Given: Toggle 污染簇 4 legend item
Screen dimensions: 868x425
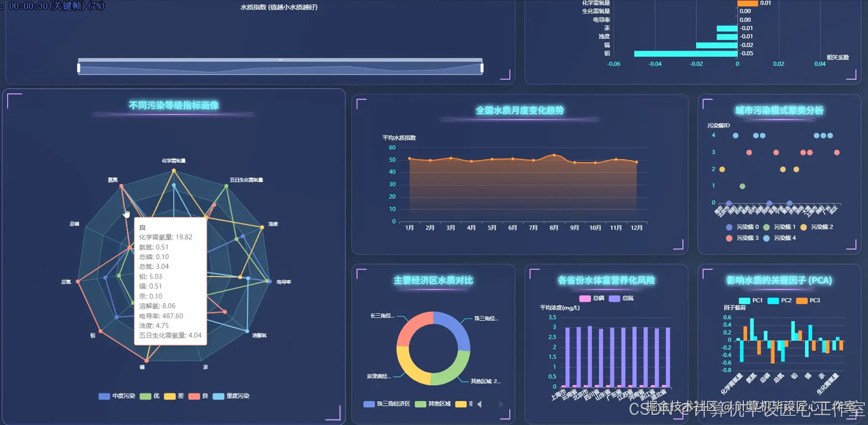Looking at the screenshot, I should (780, 238).
